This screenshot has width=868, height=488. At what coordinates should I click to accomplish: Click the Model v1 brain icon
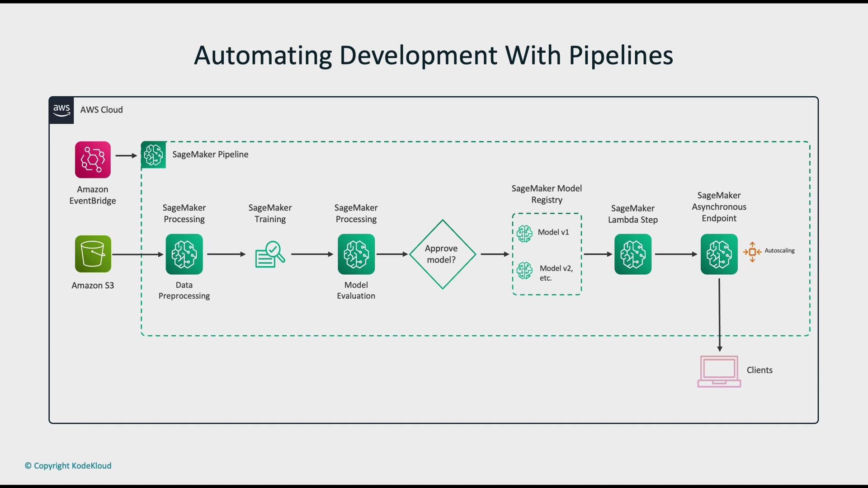coord(524,234)
